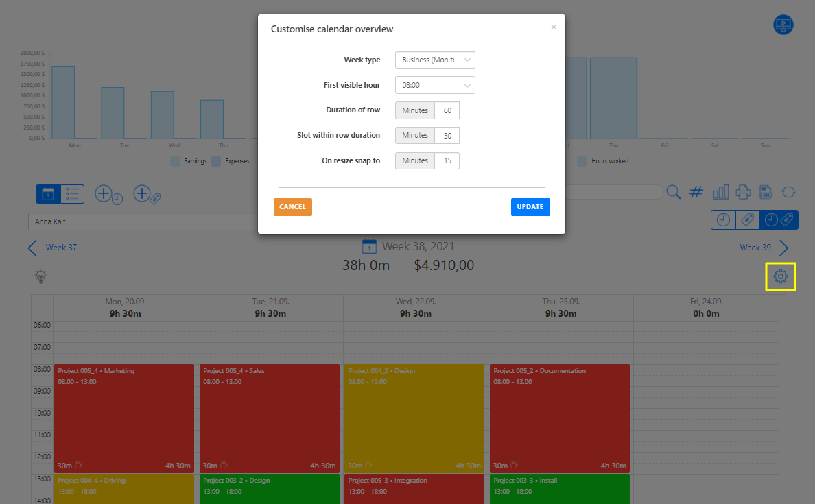Open the highlighted settings gear icon

point(781,276)
